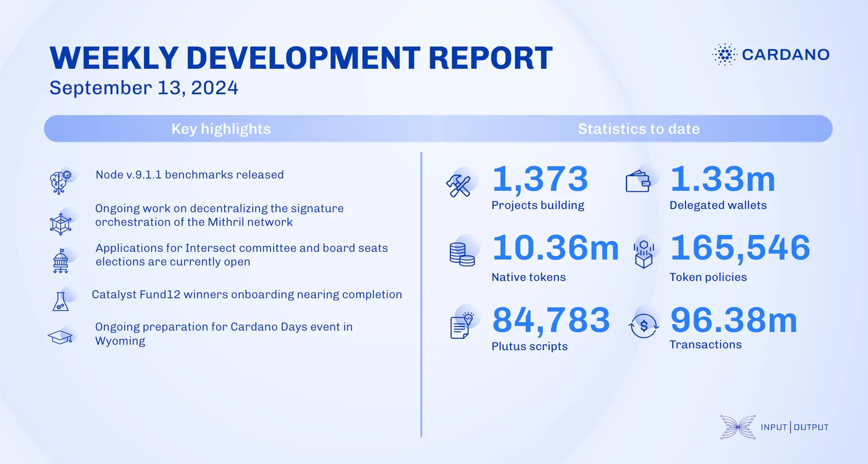
Task: Click the capitol building icon beside Intersect elections
Action: 61,260
